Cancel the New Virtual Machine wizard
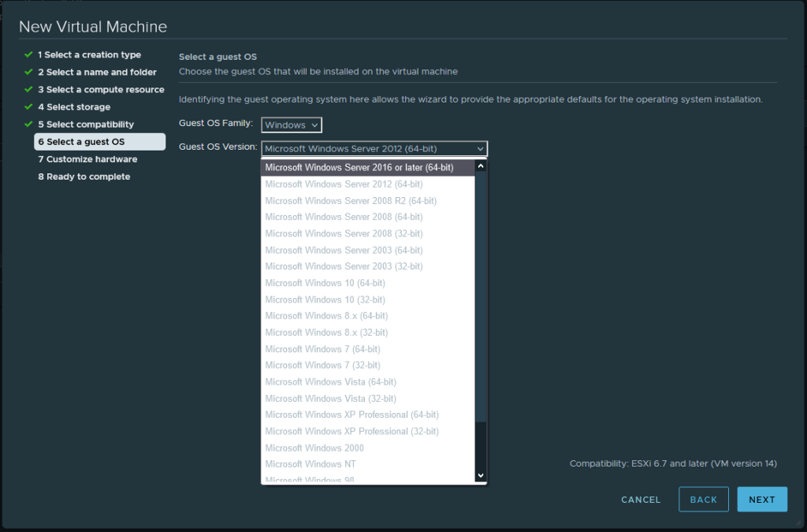This screenshot has height=532, width=807. pos(641,500)
